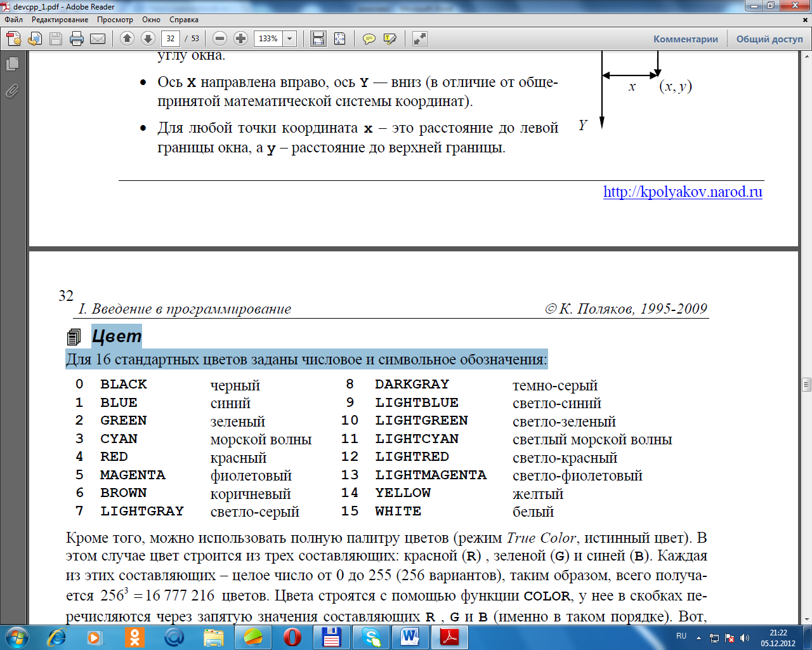Open the zoom percentage dropdown

pos(290,39)
